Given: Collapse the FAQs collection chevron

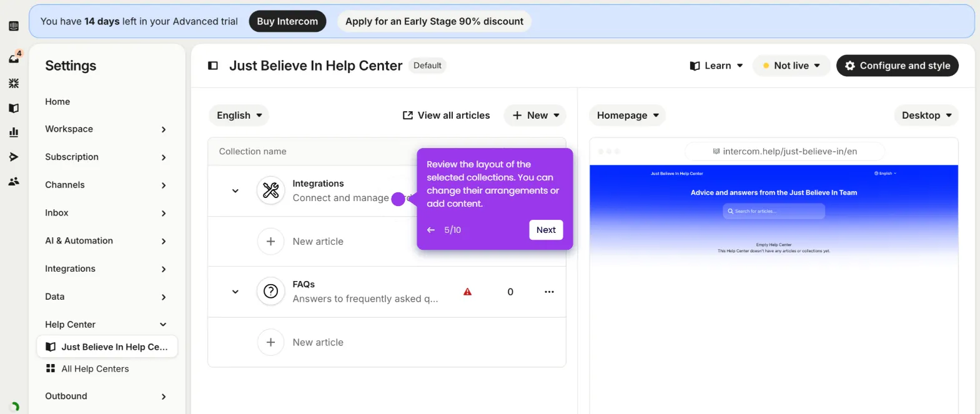Looking at the screenshot, I should click(x=235, y=292).
